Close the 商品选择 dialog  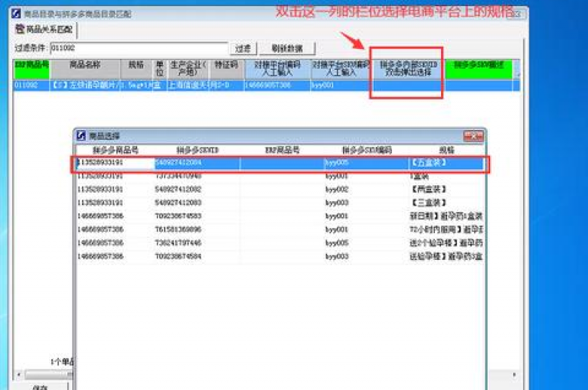coord(473,135)
